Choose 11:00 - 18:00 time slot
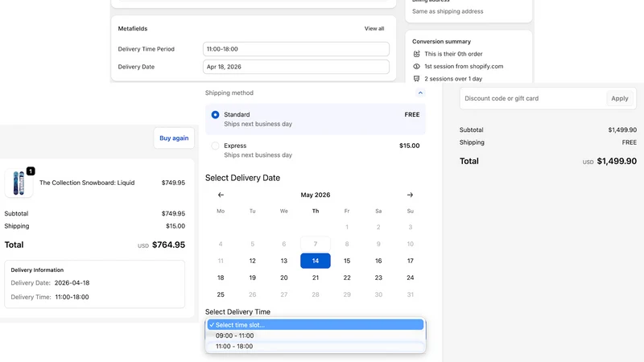The height and width of the screenshot is (362, 644). click(316, 346)
